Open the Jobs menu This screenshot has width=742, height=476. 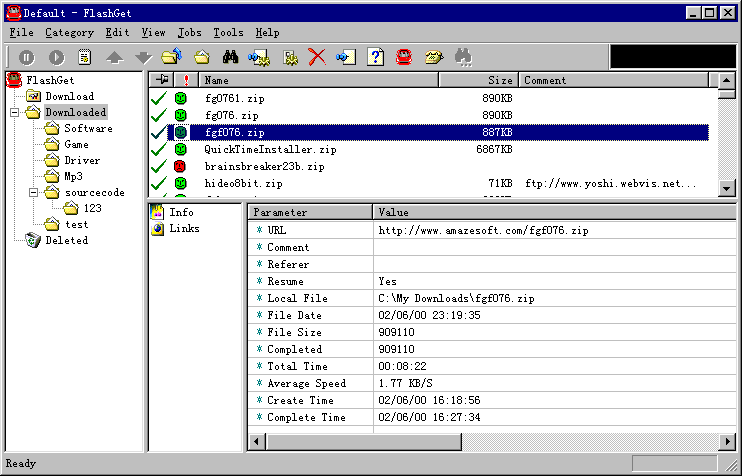coord(189,33)
